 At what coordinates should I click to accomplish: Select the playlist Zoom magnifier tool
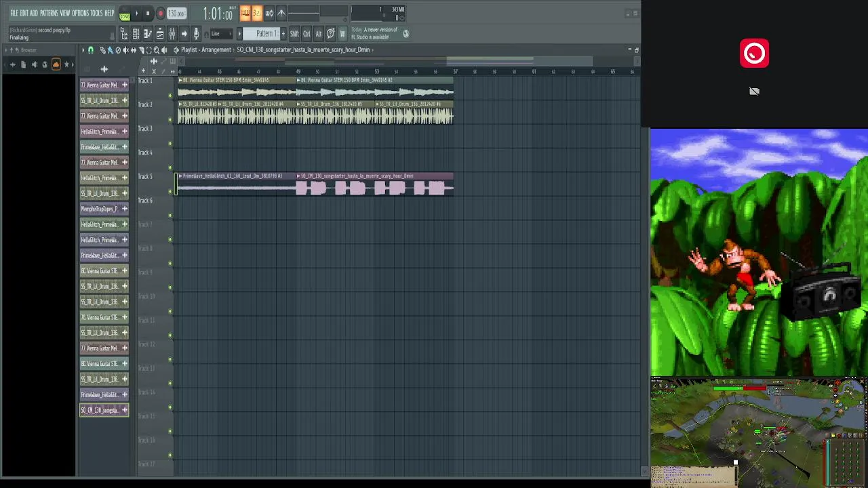(157, 50)
